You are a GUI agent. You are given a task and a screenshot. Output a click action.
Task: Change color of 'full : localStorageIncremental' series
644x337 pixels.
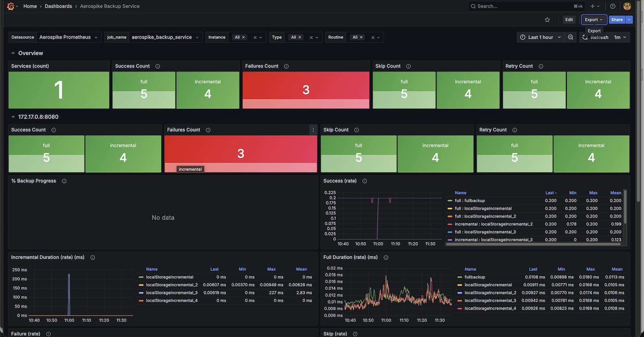click(x=450, y=209)
